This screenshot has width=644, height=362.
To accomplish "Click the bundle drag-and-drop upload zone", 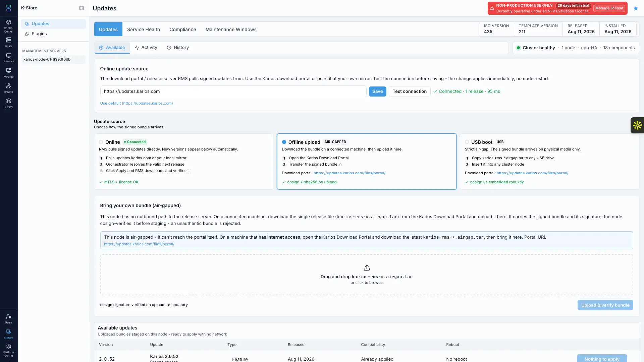I will click(x=367, y=275).
